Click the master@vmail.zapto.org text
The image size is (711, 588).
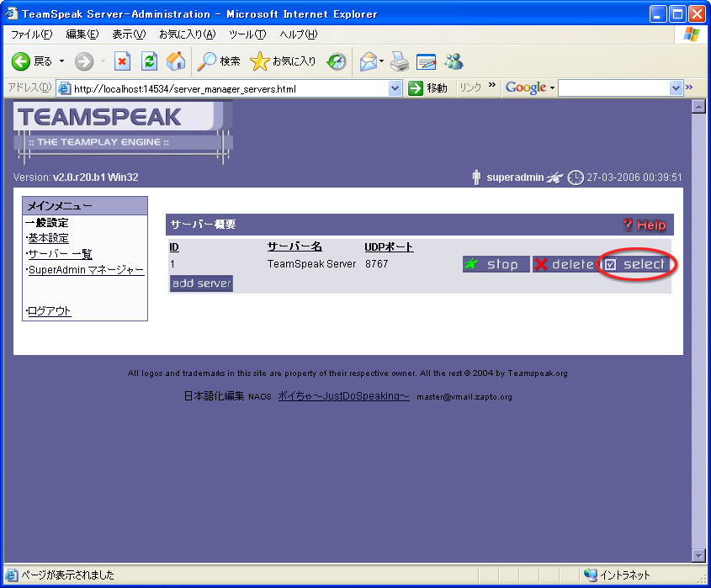coord(464,397)
